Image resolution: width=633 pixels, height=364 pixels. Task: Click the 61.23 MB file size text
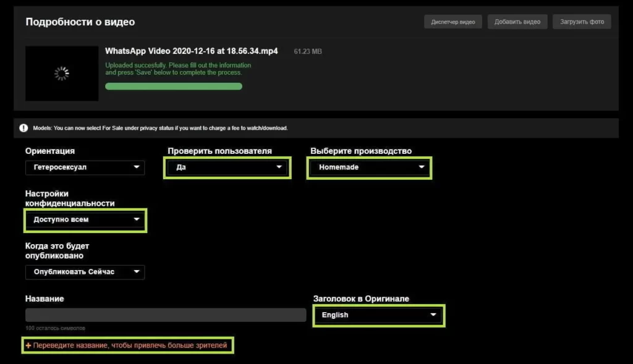coord(308,52)
